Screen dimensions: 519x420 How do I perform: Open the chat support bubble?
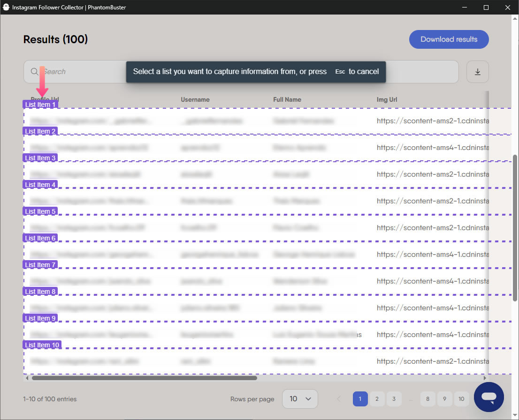pyautogui.click(x=489, y=397)
